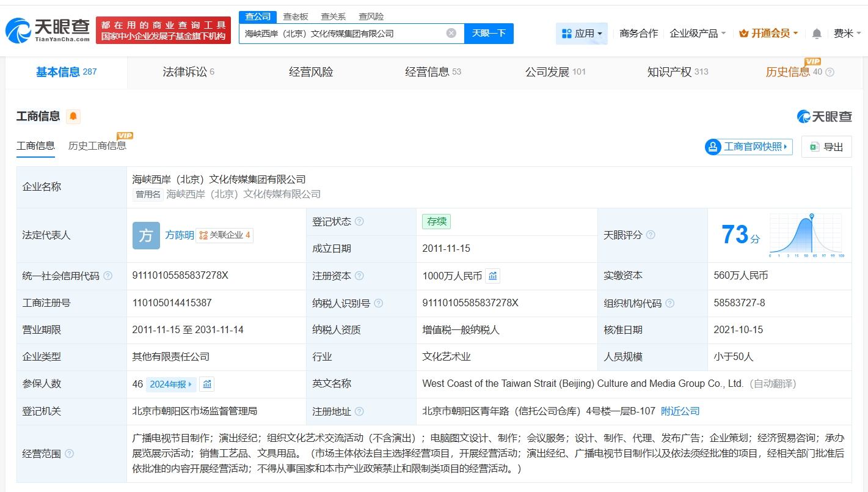
Task: Click the TianYanCha logo in header
Action: [48, 30]
